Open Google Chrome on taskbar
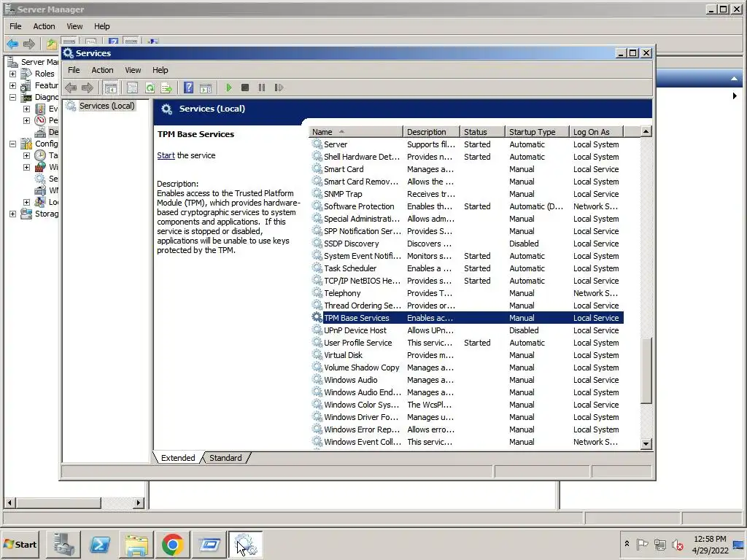The image size is (747, 560). [172, 544]
